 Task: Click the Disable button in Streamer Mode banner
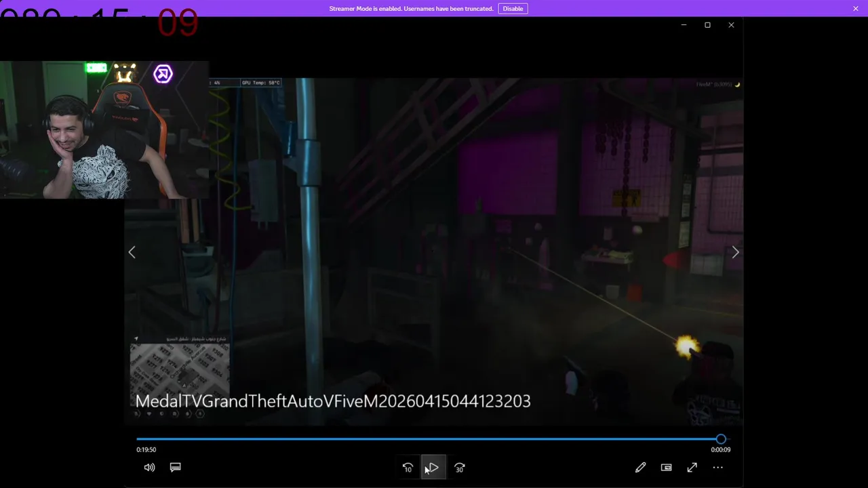coord(513,8)
